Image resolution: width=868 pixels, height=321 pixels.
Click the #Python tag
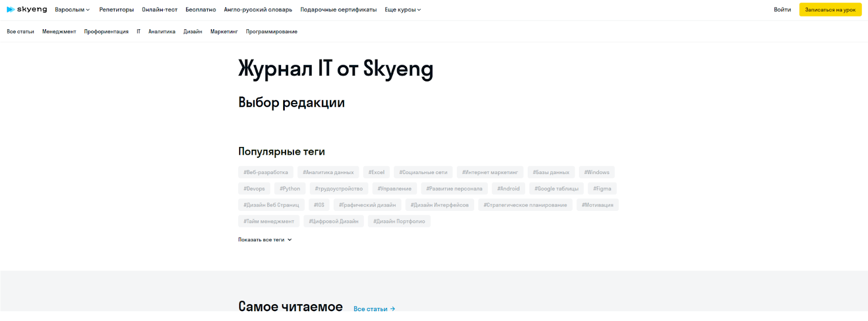click(x=290, y=189)
